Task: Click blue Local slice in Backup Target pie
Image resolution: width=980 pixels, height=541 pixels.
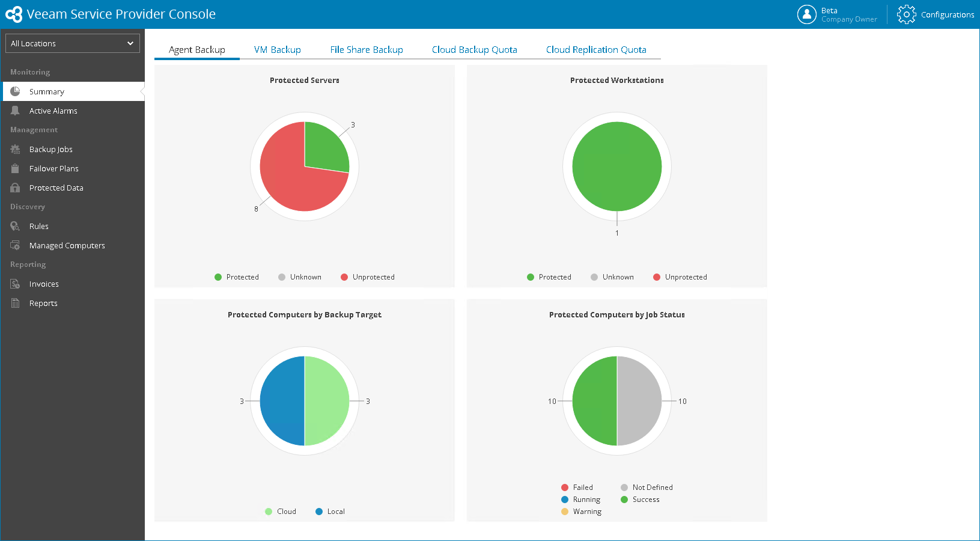Action: coord(282,401)
